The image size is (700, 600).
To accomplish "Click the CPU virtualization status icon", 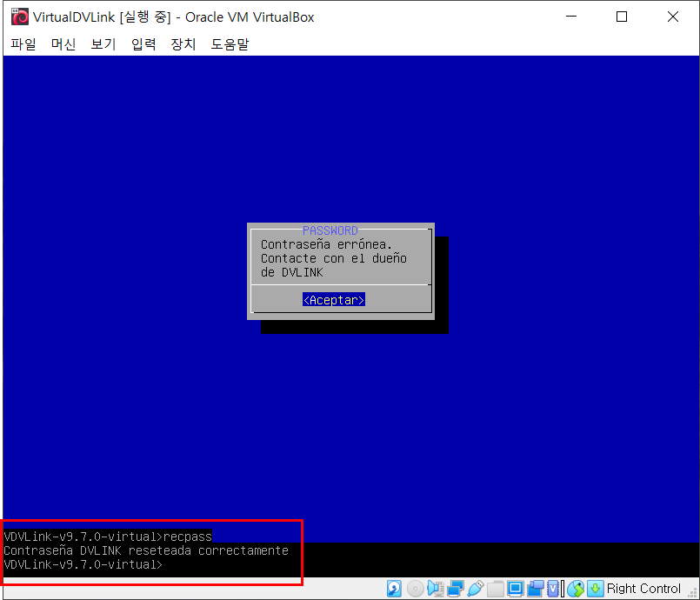I will tap(553, 589).
